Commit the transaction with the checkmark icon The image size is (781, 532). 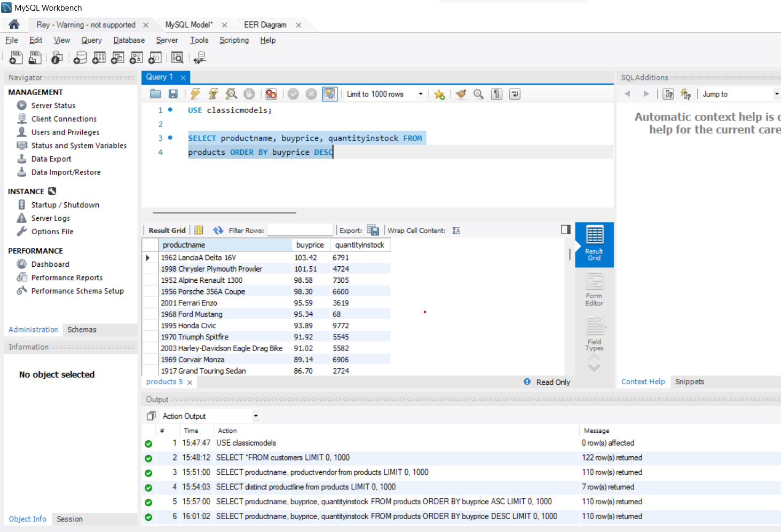coord(293,94)
